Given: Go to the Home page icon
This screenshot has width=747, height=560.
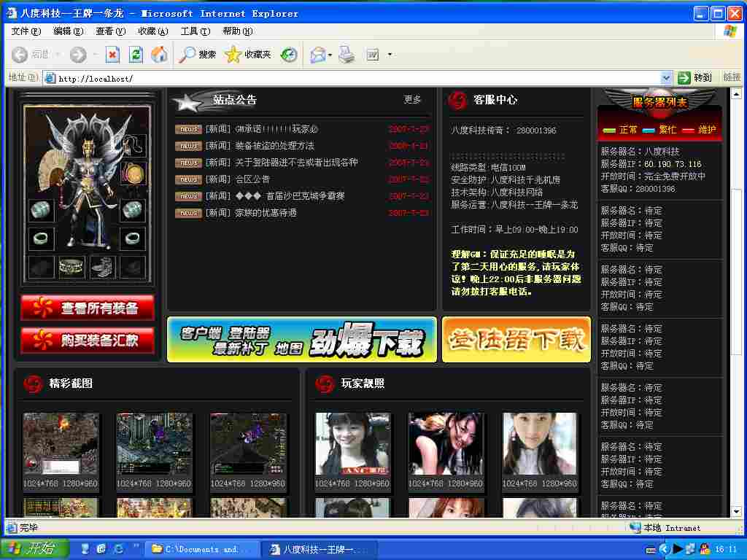Looking at the screenshot, I should tap(159, 55).
